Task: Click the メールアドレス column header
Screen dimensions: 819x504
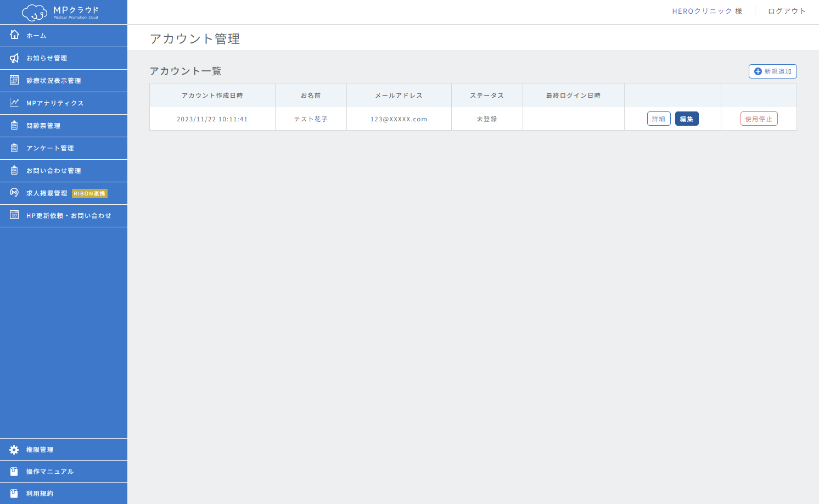Action: pos(399,96)
